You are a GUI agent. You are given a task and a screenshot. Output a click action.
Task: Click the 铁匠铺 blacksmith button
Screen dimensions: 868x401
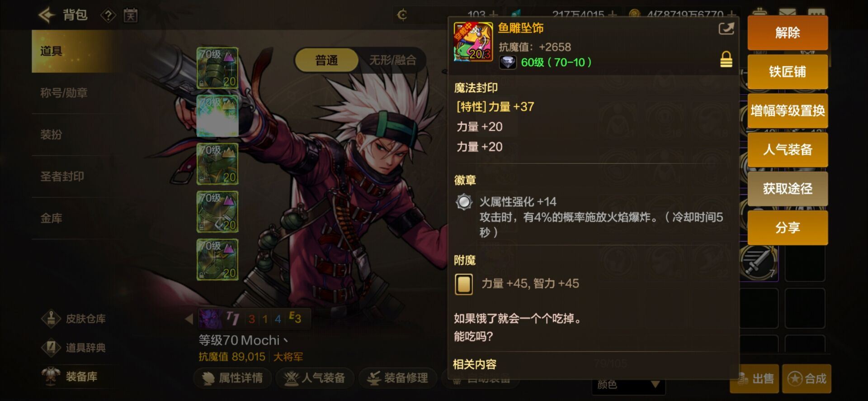pos(788,72)
